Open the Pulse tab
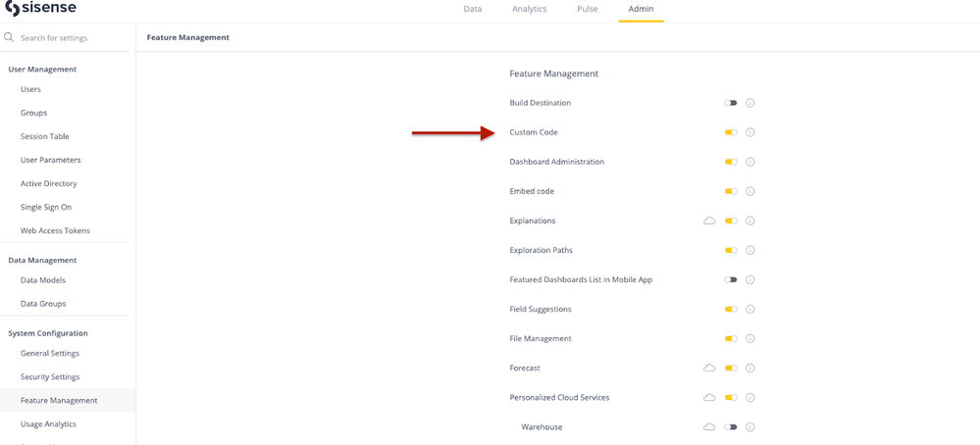The height and width of the screenshot is (445, 980). point(588,9)
